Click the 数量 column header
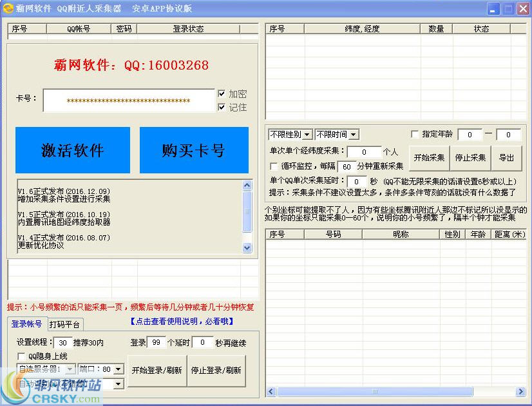Image resolution: width=532 pixels, height=406 pixels. pyautogui.click(x=436, y=29)
